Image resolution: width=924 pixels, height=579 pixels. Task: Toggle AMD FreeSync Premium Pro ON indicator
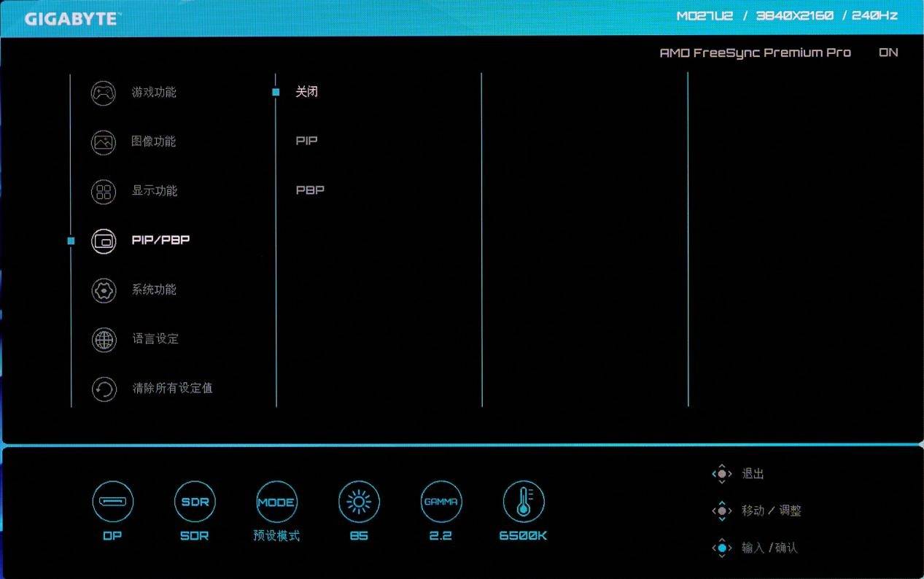click(888, 53)
